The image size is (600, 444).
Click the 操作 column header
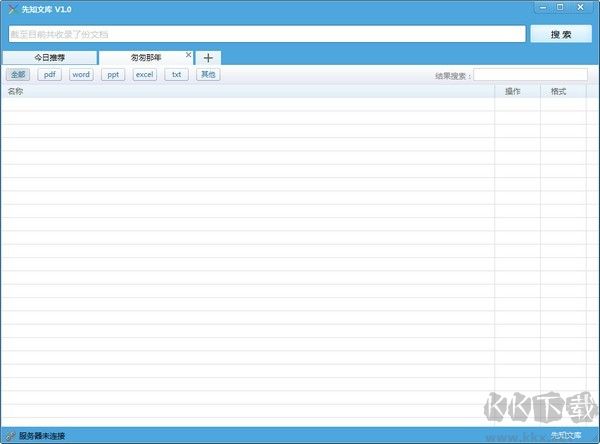517,91
